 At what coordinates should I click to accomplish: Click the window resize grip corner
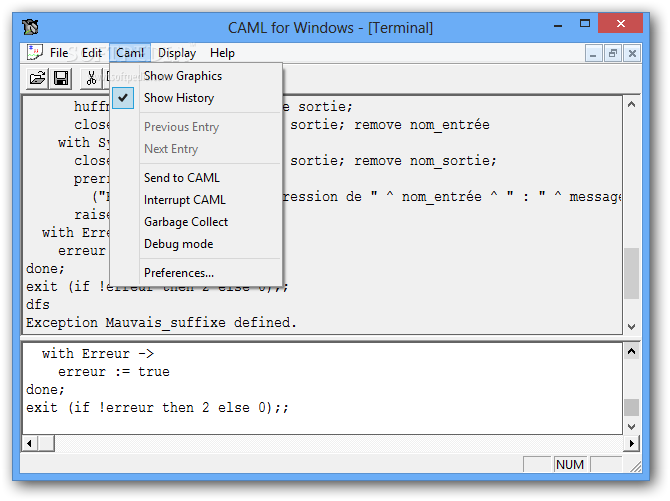coord(635,467)
